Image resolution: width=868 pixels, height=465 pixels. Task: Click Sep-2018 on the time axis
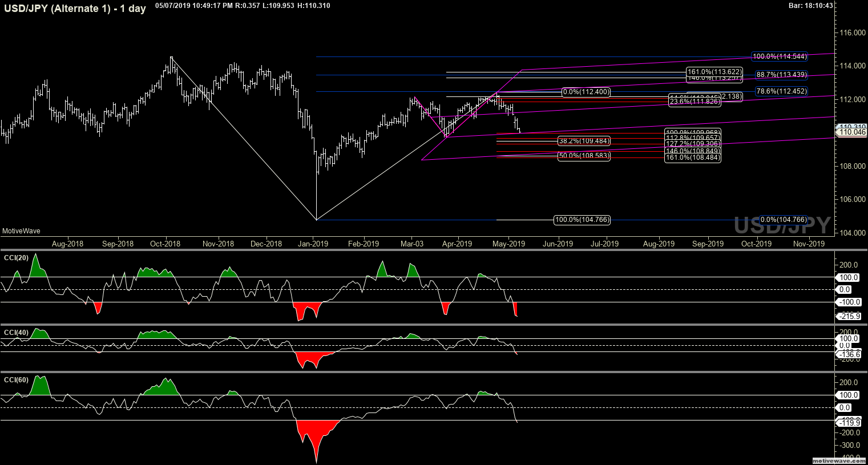coord(118,244)
